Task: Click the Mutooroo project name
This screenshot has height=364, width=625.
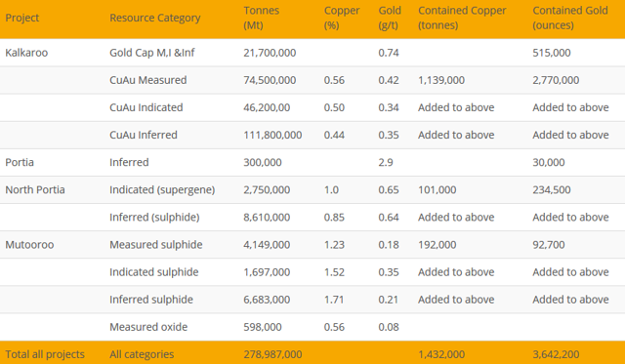Action: point(29,245)
